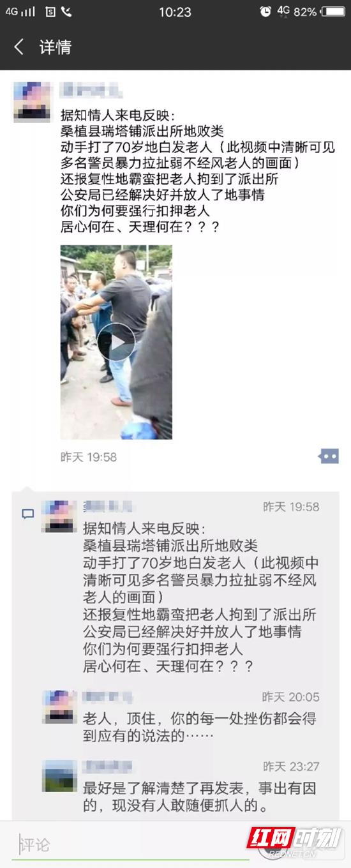Play the embedded video clip
The height and width of the screenshot is (868, 351).
coord(116,342)
